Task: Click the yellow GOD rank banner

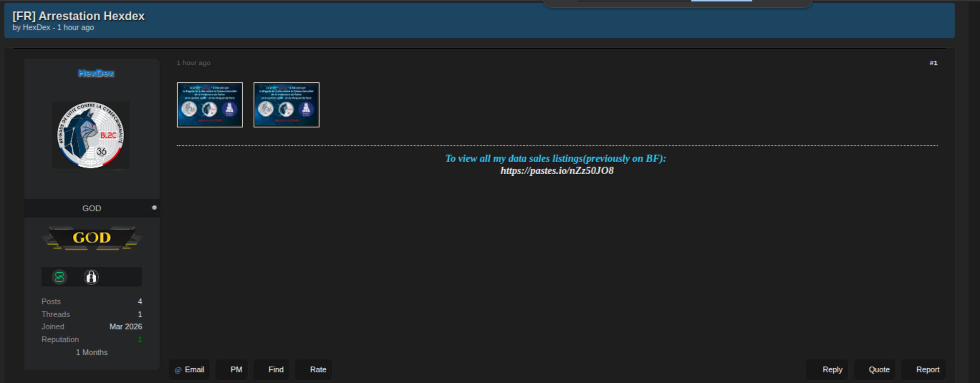Action: (x=92, y=238)
